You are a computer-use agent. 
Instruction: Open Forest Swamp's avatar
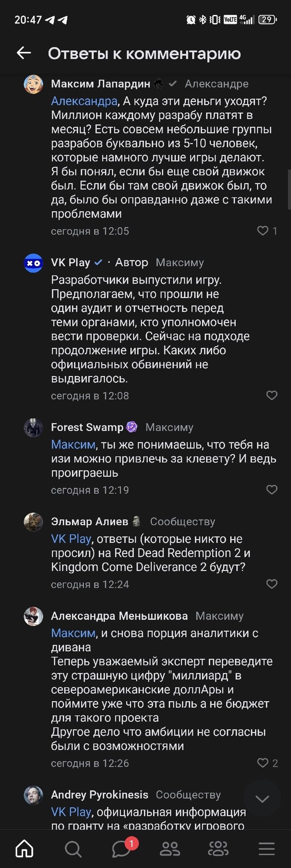tap(33, 428)
